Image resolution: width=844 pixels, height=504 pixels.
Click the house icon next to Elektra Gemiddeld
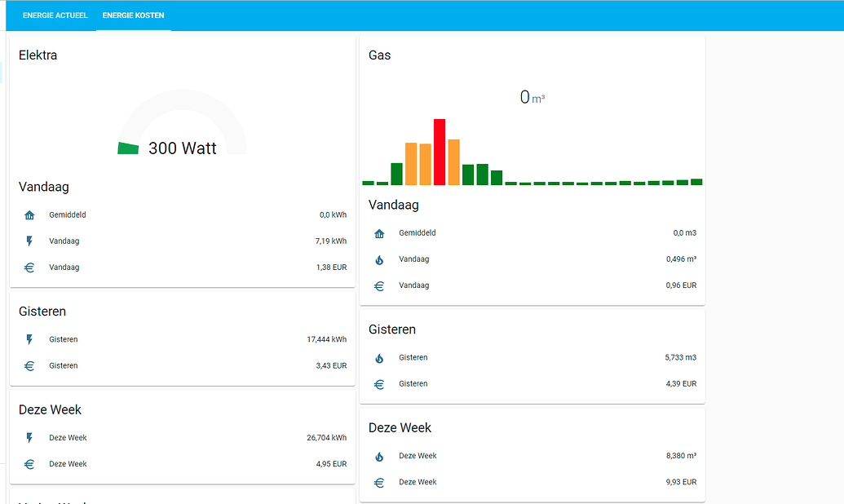coord(29,214)
